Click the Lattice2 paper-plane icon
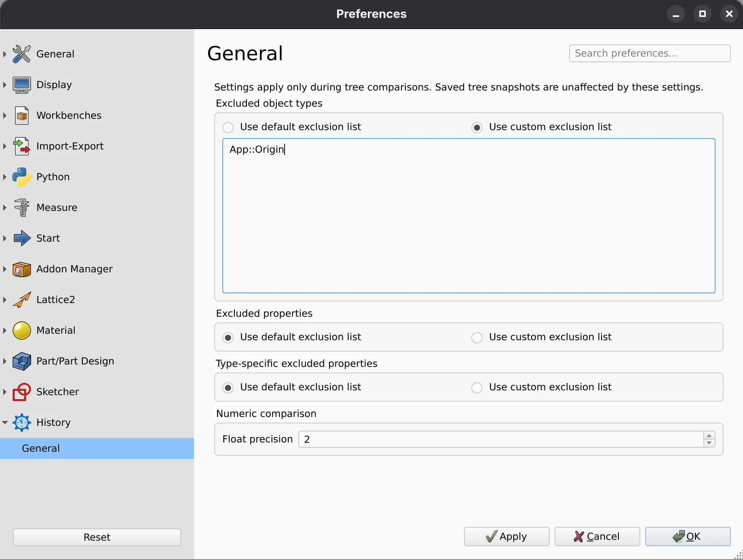The image size is (743, 560). [22, 300]
